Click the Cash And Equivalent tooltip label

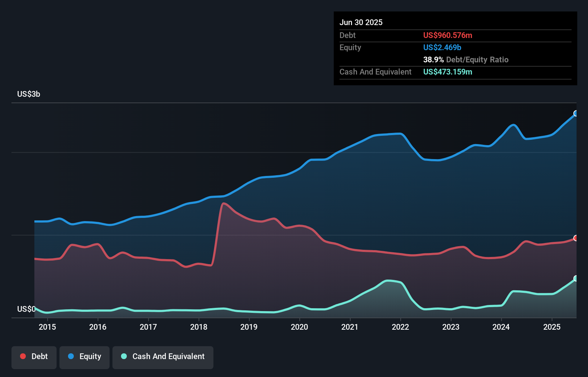[375, 72]
